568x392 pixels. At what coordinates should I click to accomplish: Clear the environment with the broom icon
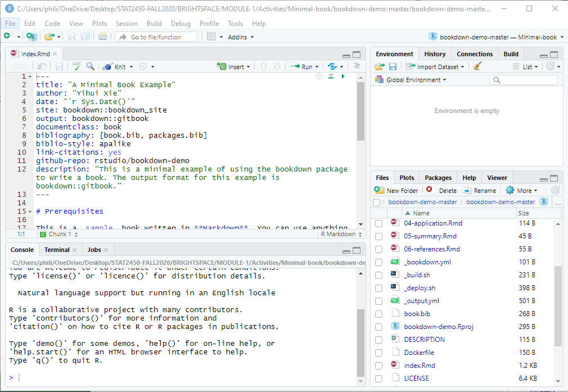tap(477, 66)
